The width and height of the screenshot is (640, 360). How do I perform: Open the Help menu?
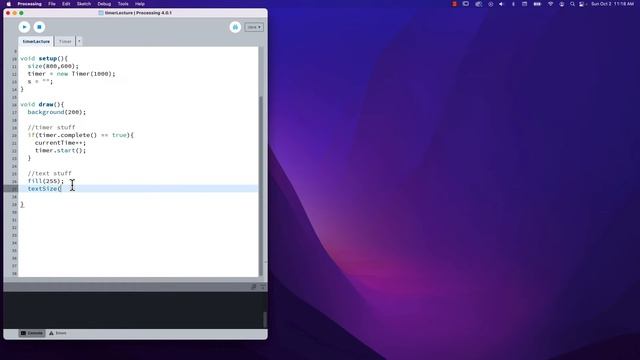point(140,4)
